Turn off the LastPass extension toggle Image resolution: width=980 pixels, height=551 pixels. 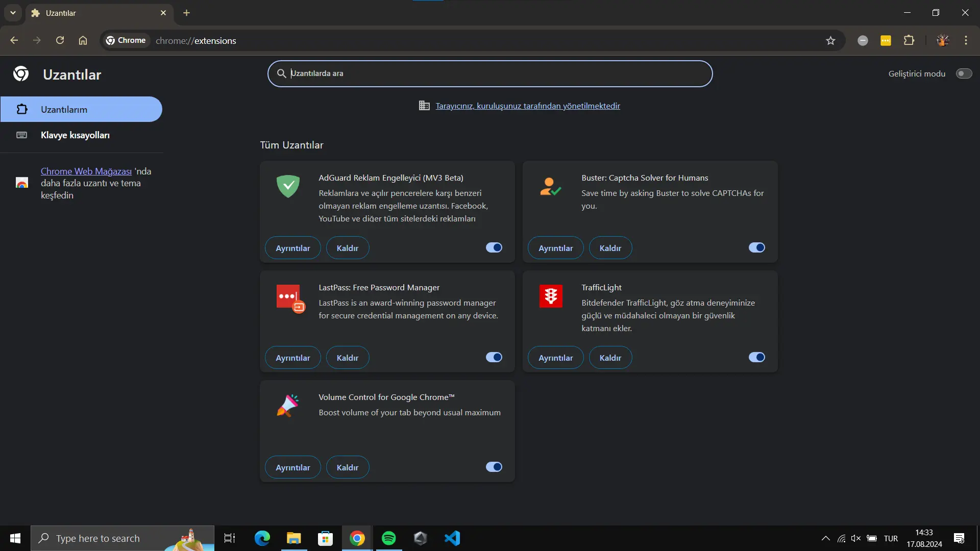tap(494, 357)
